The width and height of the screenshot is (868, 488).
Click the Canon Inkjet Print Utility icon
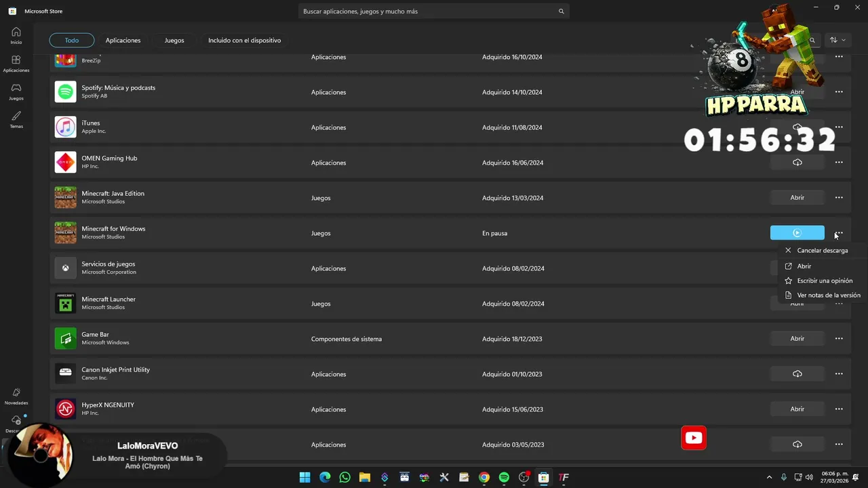coord(66,374)
